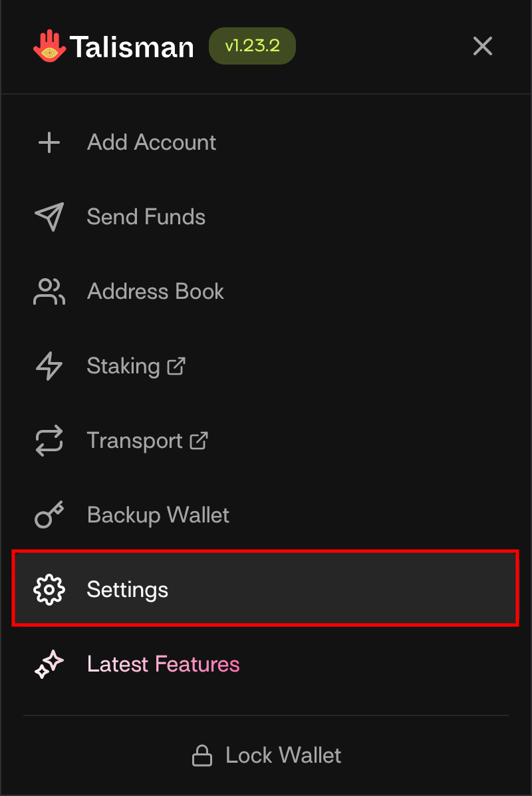The height and width of the screenshot is (796, 532).
Task: Open the external link icon beside Staking
Action: 176,365
